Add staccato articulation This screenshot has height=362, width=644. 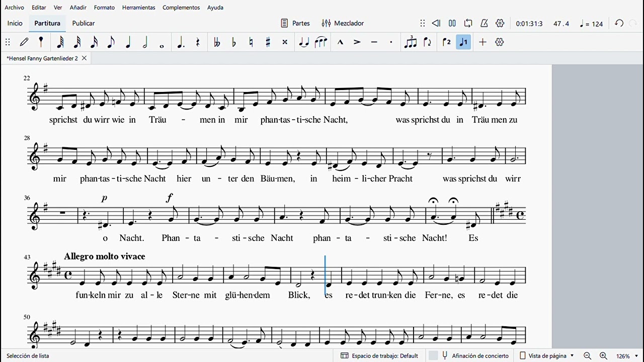[x=391, y=42]
